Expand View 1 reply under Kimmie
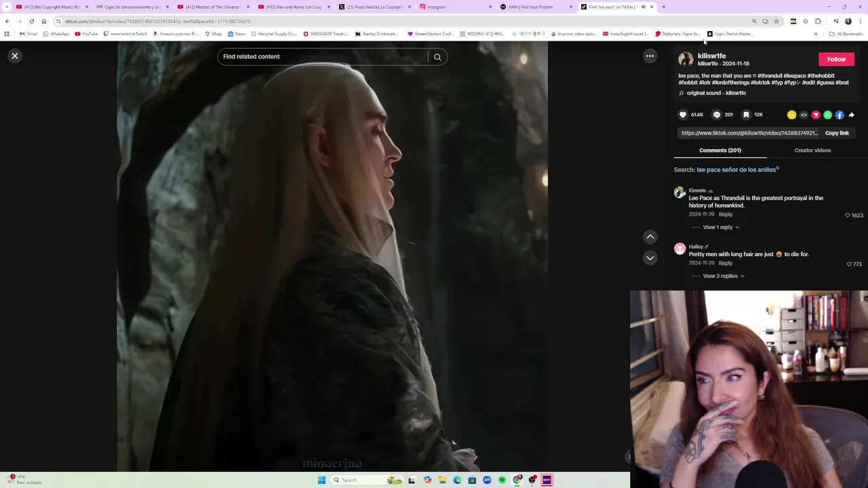Image resolution: width=868 pixels, height=488 pixels. tap(721, 227)
